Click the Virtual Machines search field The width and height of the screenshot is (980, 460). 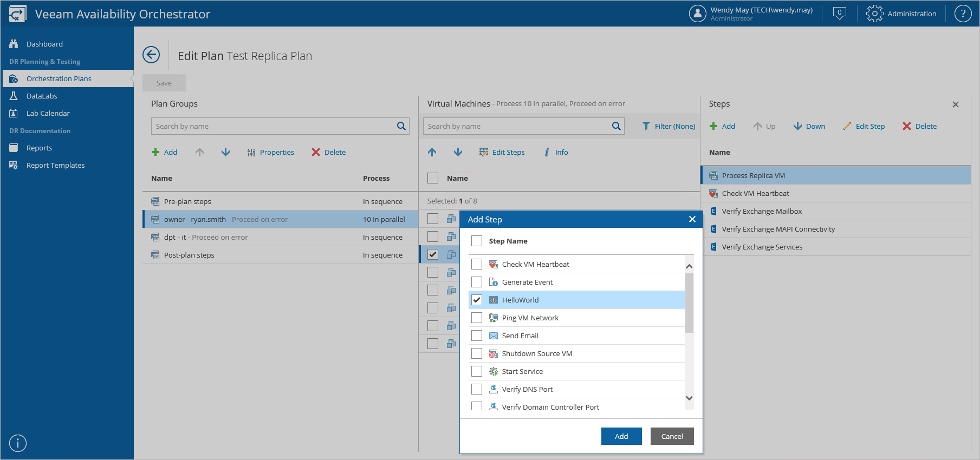[517, 126]
